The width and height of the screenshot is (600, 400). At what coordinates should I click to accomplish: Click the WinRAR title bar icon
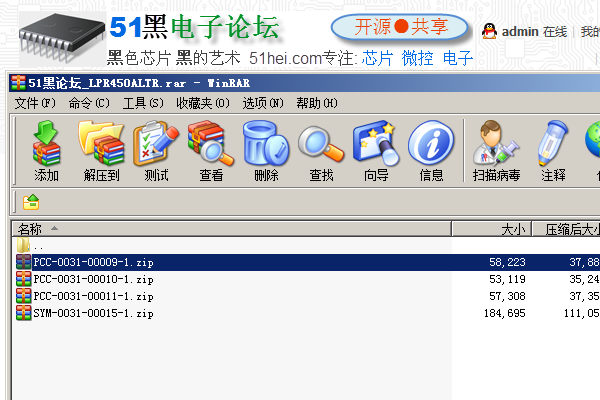(18, 83)
